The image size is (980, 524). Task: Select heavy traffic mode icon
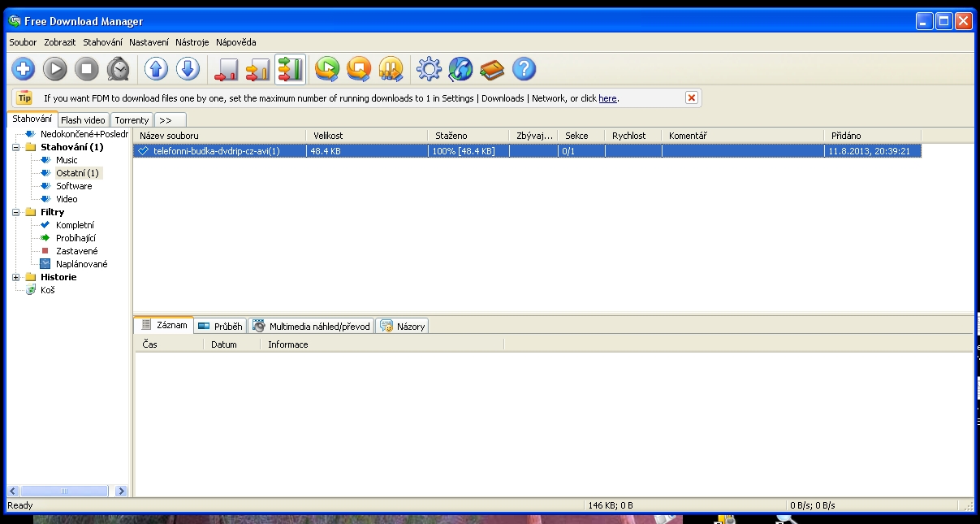[290, 70]
